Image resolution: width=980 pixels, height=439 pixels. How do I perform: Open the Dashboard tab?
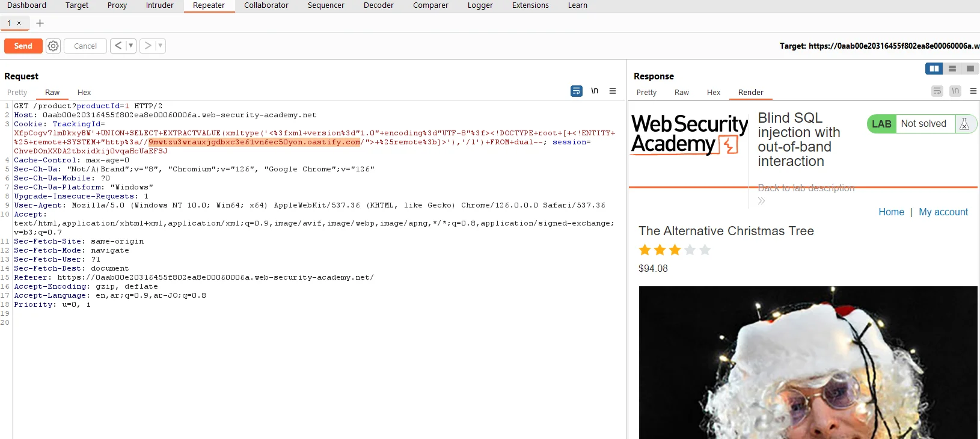(x=26, y=5)
